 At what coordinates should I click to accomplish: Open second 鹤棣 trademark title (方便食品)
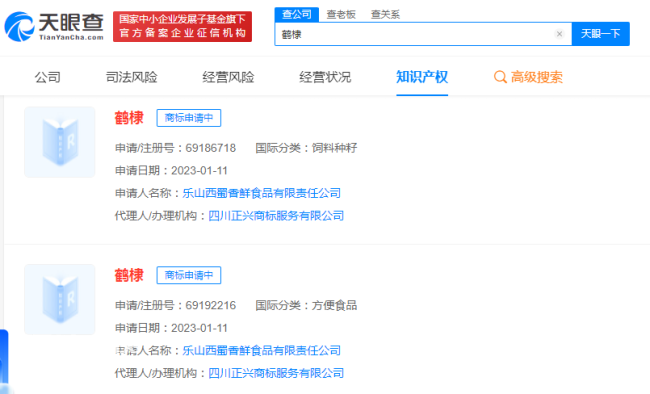(129, 275)
